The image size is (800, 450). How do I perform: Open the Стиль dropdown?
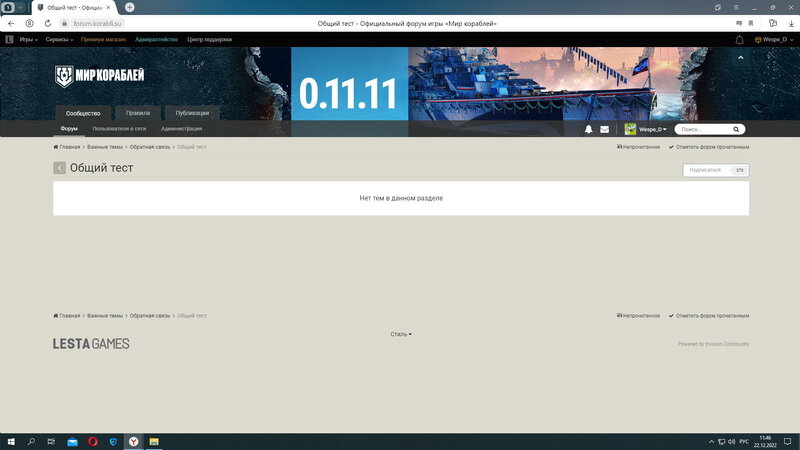[401, 334]
